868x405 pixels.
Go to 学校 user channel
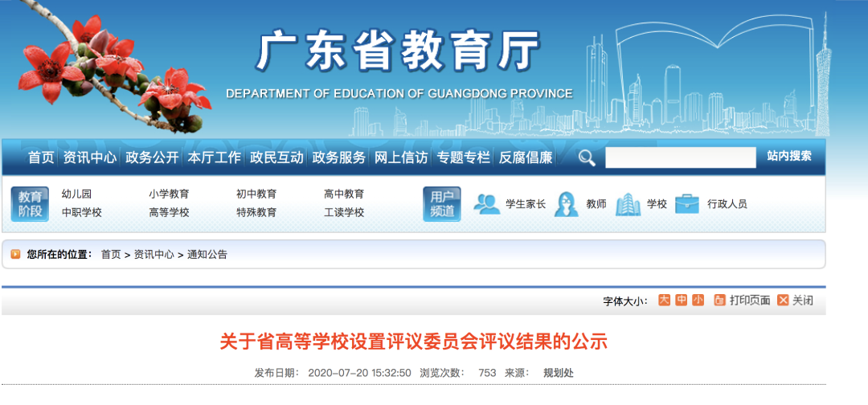pyautogui.click(x=657, y=204)
